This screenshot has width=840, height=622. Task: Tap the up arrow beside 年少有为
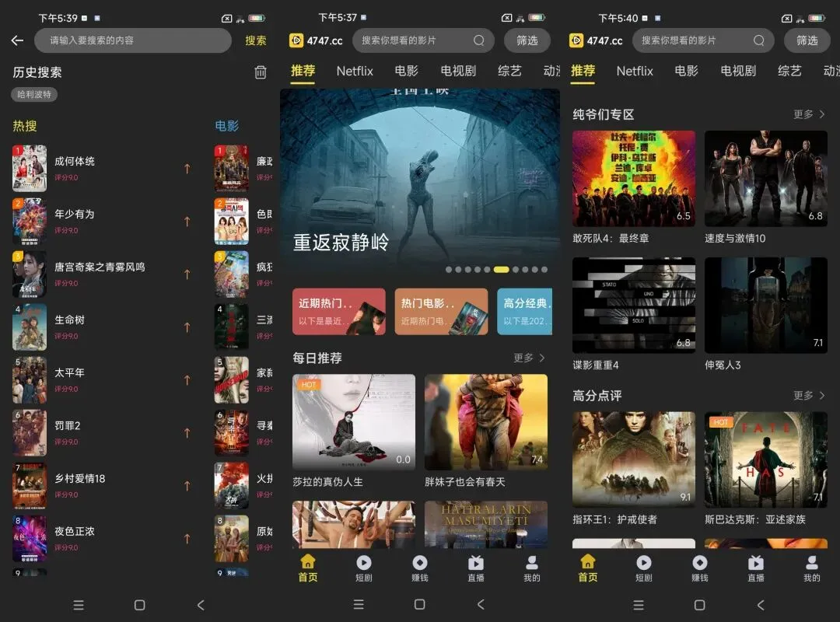pyautogui.click(x=187, y=222)
